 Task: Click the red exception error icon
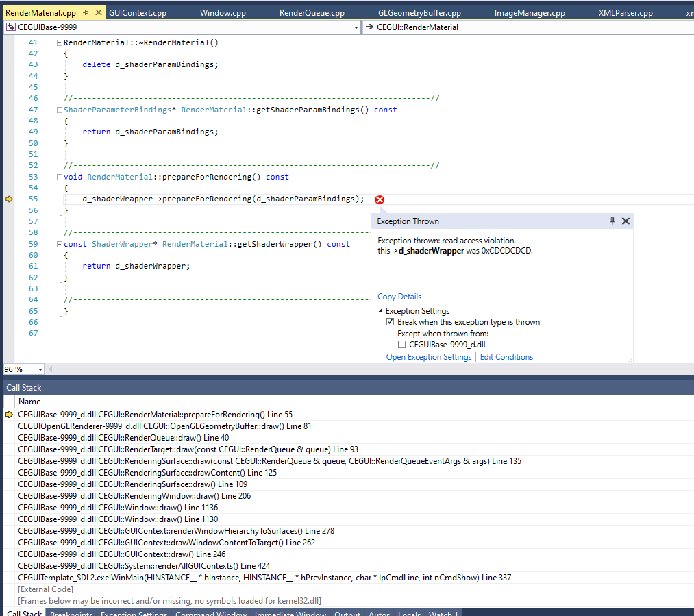coord(380,199)
